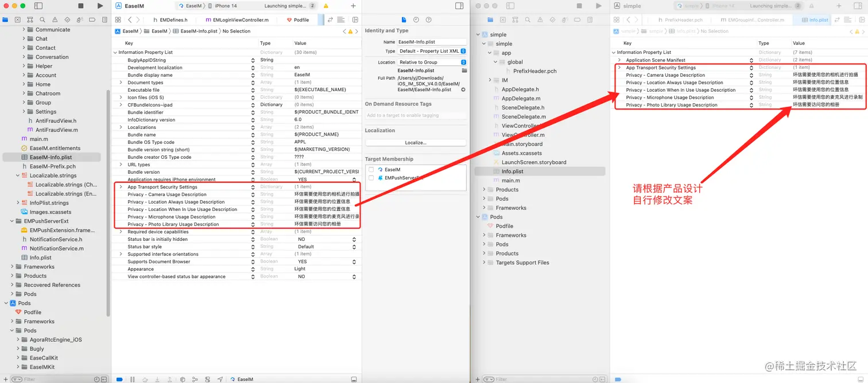Screen dimensions: 868x383
Task: Click the Stop button in EaseIM toolbar
Action: tap(81, 6)
